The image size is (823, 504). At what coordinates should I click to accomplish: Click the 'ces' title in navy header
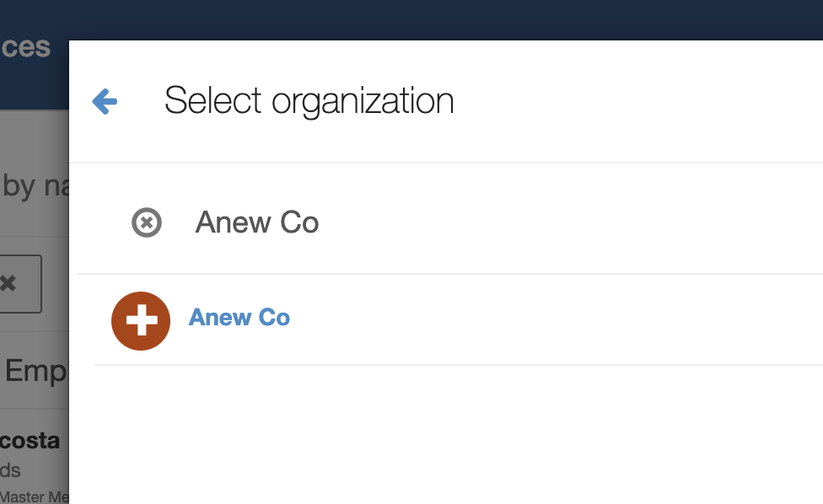point(25,47)
